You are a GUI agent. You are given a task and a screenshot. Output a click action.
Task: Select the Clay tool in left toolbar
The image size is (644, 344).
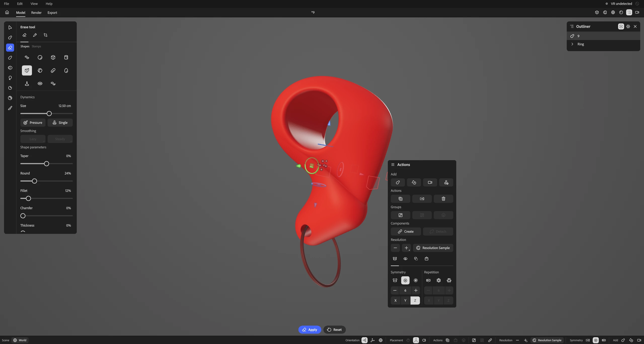(x=10, y=38)
